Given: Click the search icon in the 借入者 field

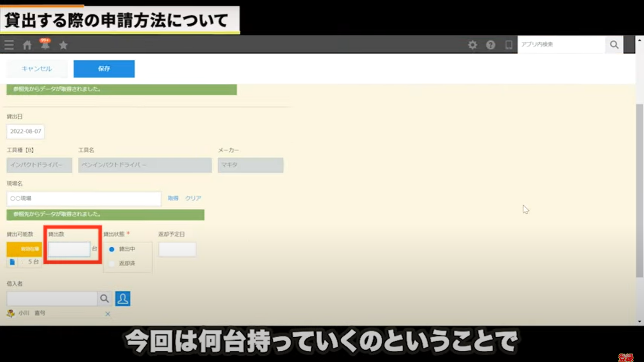Looking at the screenshot, I should pos(104,298).
